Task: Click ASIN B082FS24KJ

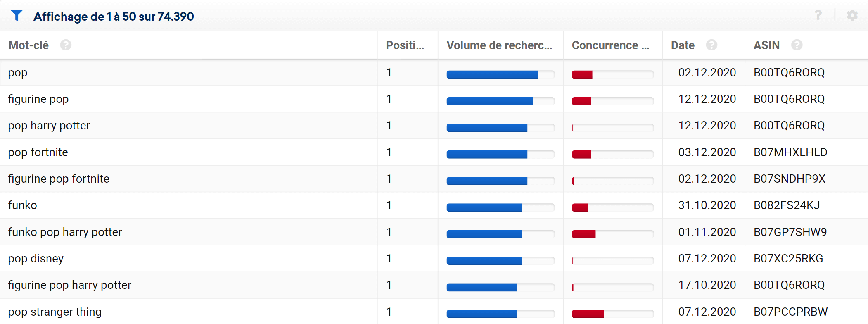Action: pyautogui.click(x=787, y=205)
